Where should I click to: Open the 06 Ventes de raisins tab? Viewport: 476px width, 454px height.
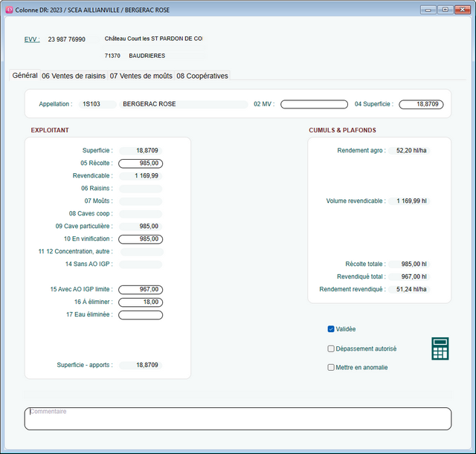(x=74, y=76)
